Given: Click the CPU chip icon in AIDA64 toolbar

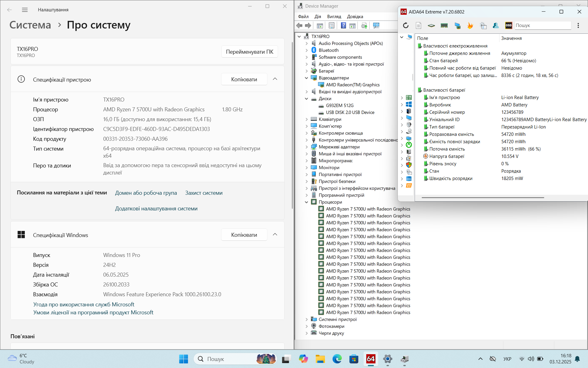Looking at the screenshot, I should click(x=431, y=25).
